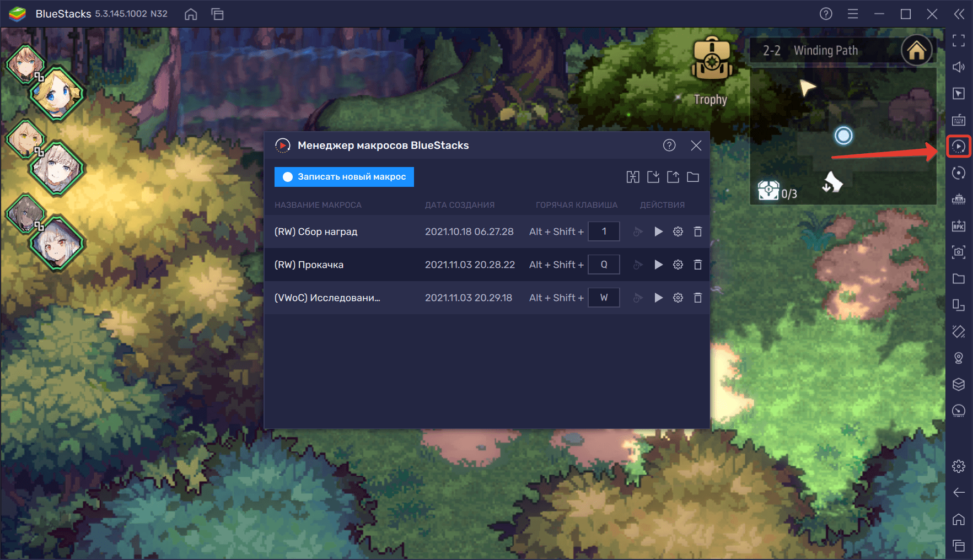Screen dimensions: 973x560
Task: Select the gray-haired hero portrait
Action: [56, 169]
